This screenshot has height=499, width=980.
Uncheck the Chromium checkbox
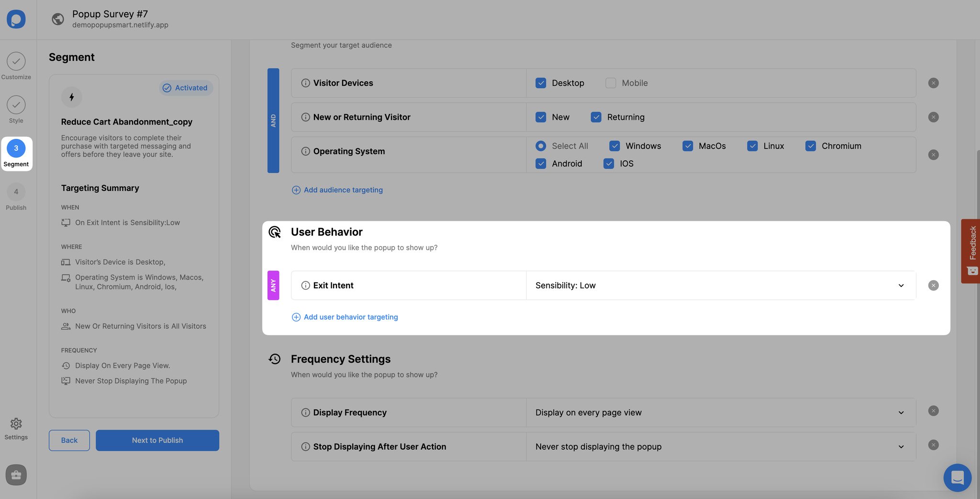(811, 146)
